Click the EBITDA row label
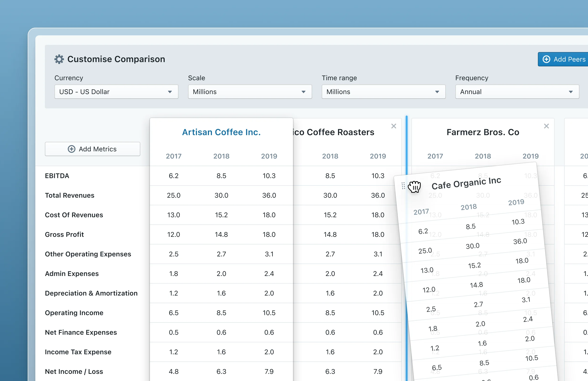 pyautogui.click(x=57, y=176)
